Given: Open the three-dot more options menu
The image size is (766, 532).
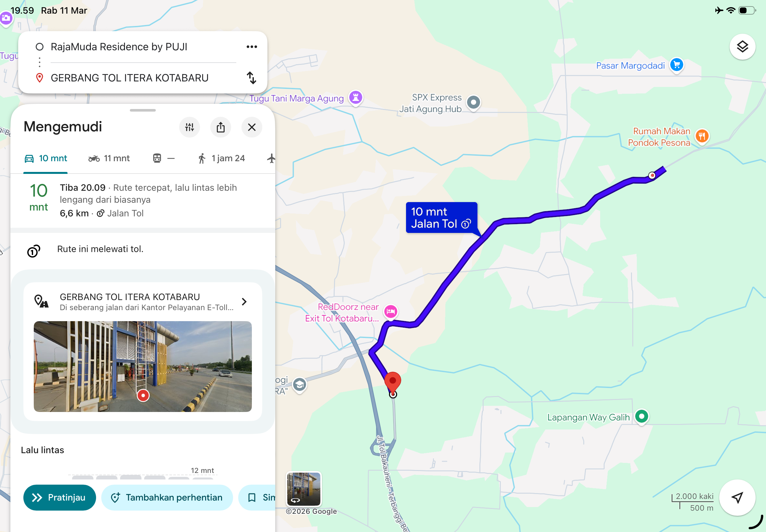Looking at the screenshot, I should click(252, 47).
